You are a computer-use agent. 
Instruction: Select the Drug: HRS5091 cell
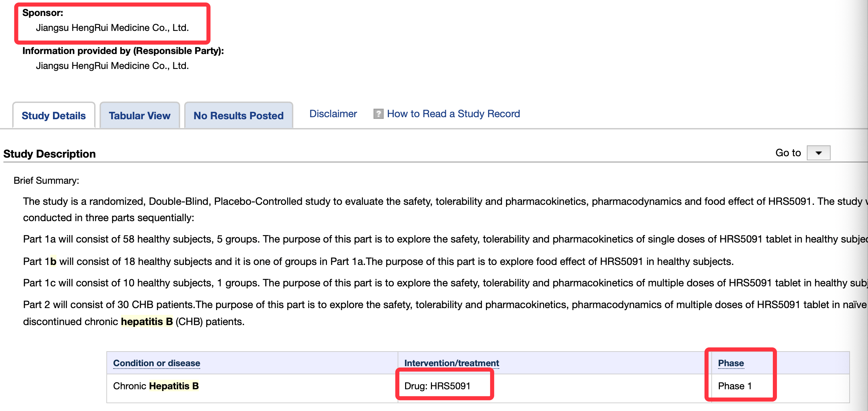coord(437,386)
